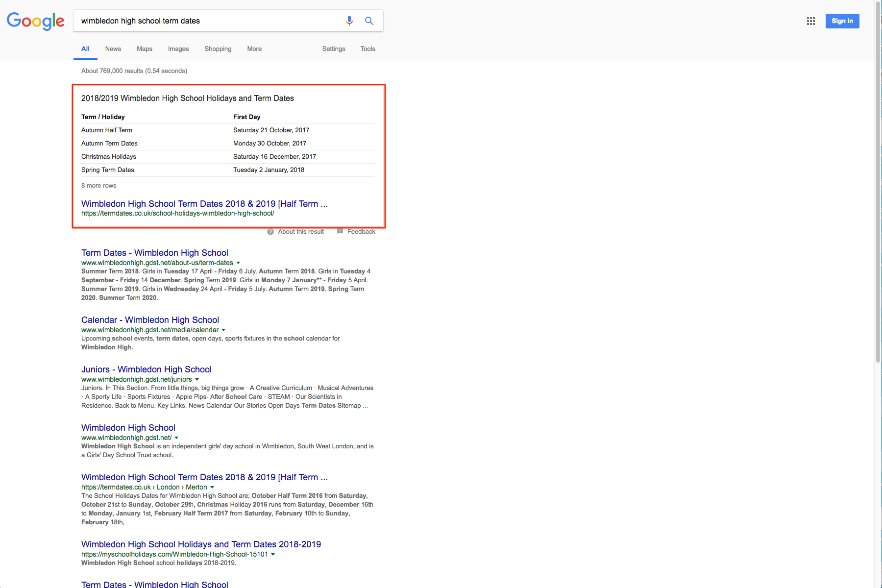Viewport: 882px width, 588px height.
Task: Click the Christmas Holidays row label
Action: pyautogui.click(x=109, y=157)
